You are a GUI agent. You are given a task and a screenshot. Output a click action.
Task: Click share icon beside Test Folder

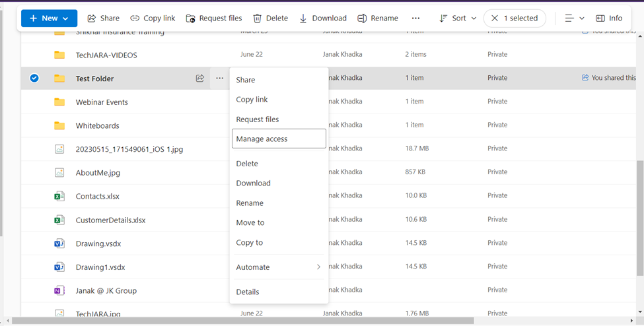coord(199,79)
